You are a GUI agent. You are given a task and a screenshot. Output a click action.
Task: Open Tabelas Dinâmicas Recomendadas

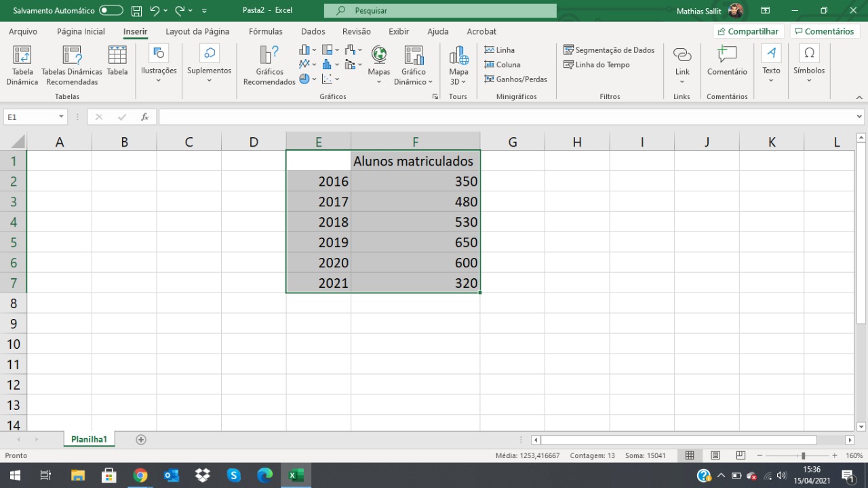(x=72, y=66)
